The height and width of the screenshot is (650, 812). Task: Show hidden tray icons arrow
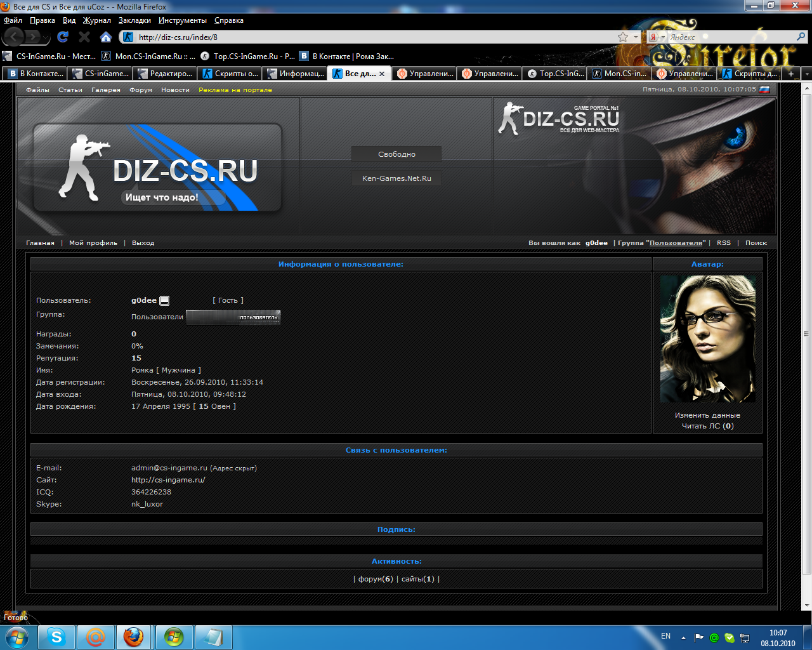click(x=683, y=637)
